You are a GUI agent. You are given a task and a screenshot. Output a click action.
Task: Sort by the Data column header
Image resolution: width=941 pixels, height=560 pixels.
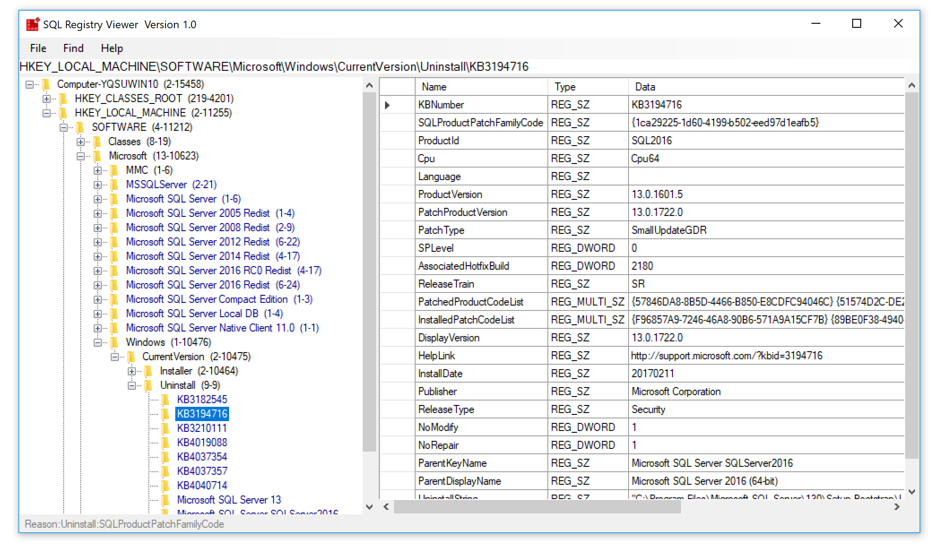[766, 87]
